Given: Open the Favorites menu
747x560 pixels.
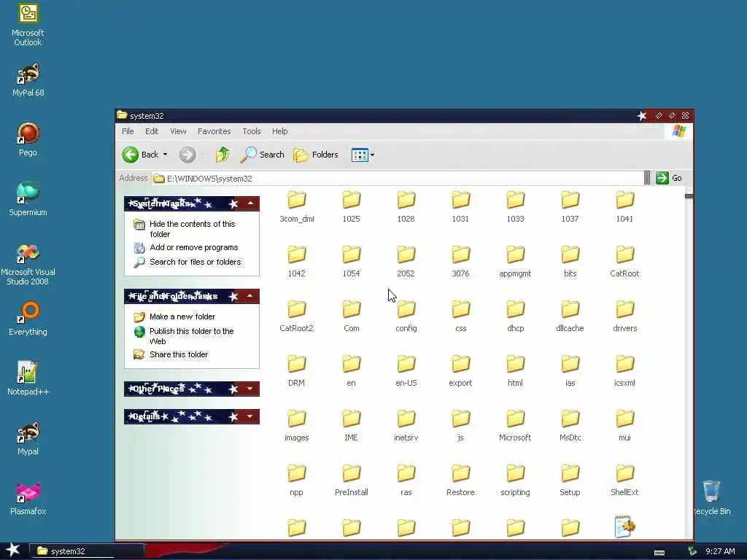Looking at the screenshot, I should 214,131.
